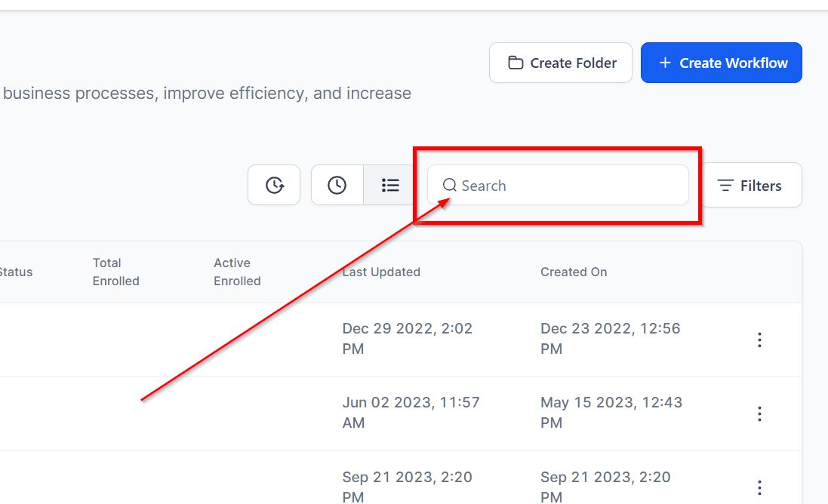Select the 'May 15 2023, 12:43 PM' cell
The image size is (828, 504).
(x=611, y=412)
